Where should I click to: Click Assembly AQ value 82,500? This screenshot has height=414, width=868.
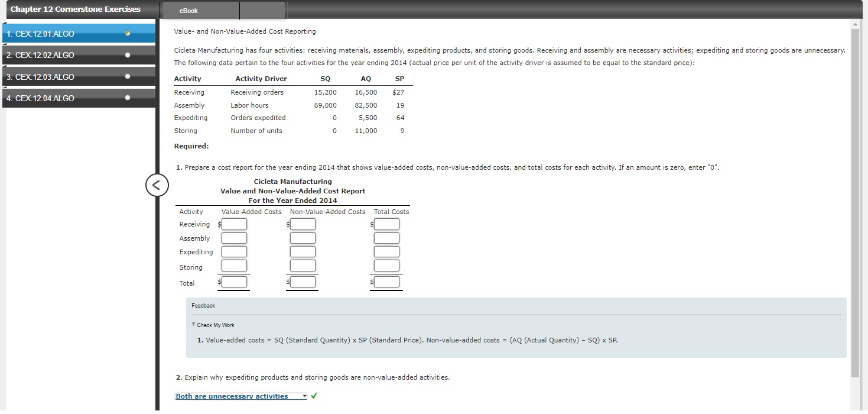point(366,105)
